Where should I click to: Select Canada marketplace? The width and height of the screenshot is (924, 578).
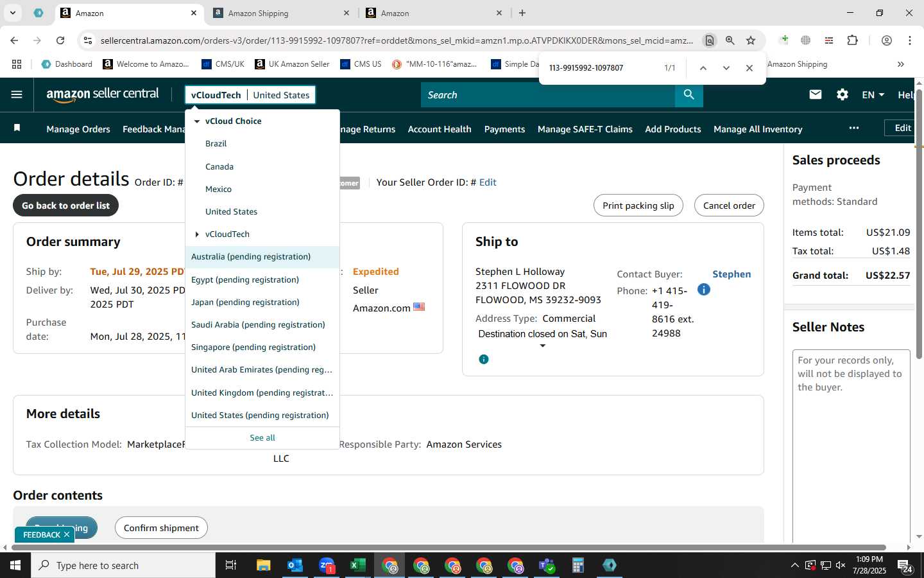coord(219,166)
